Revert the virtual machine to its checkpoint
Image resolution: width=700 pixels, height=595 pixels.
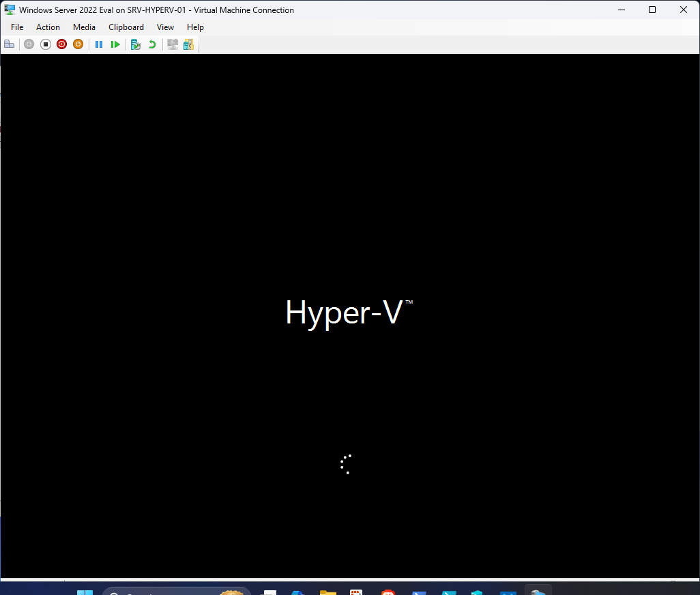tap(151, 44)
